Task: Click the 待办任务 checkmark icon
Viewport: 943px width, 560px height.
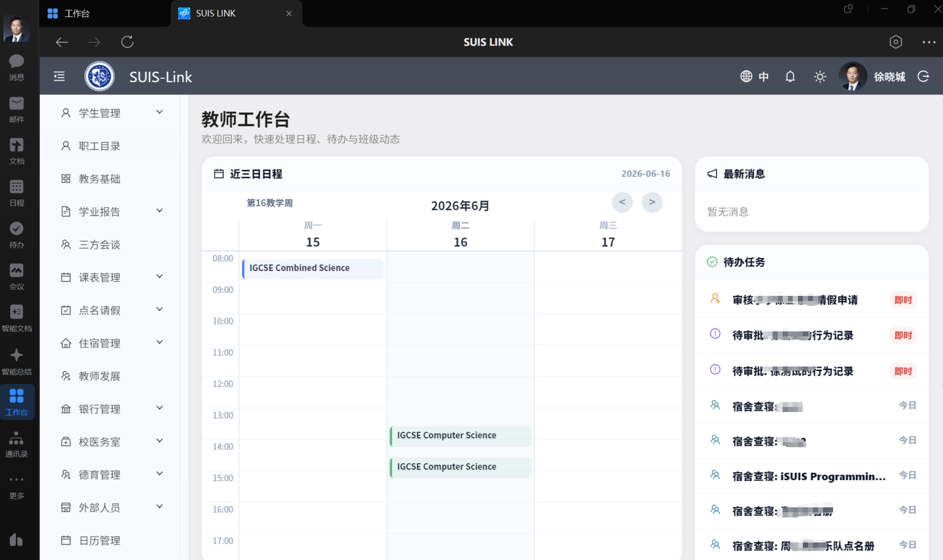Action: point(712,262)
